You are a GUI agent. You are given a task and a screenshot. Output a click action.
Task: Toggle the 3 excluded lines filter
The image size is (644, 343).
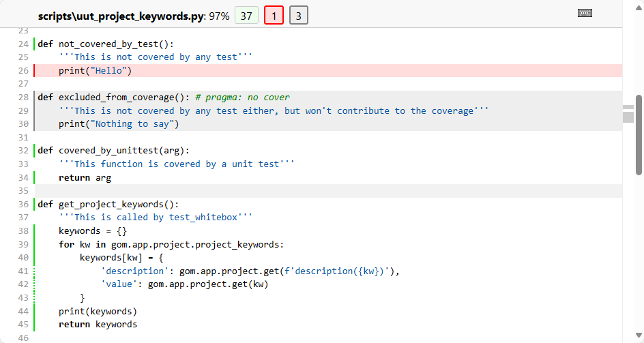[298, 16]
